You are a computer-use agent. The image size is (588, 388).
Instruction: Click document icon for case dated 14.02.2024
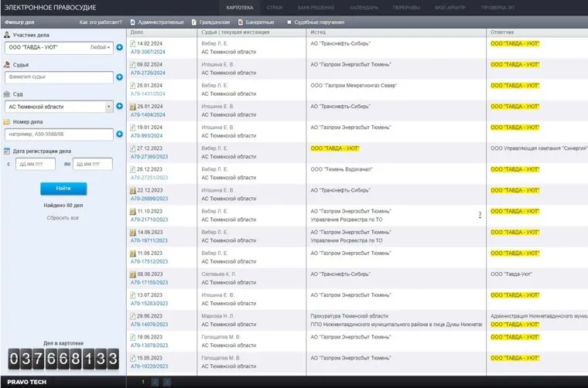click(x=133, y=44)
